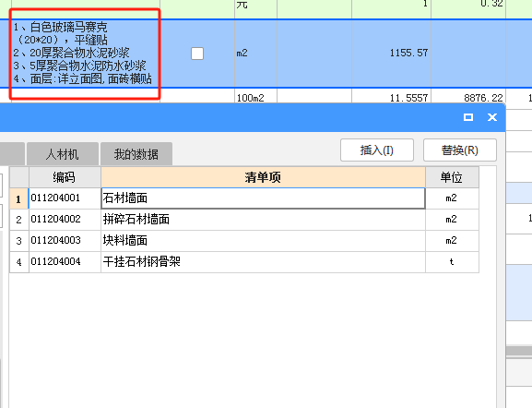Toggle checkbox in the 1155.57 row
This screenshot has width=532, height=408.
(197, 54)
